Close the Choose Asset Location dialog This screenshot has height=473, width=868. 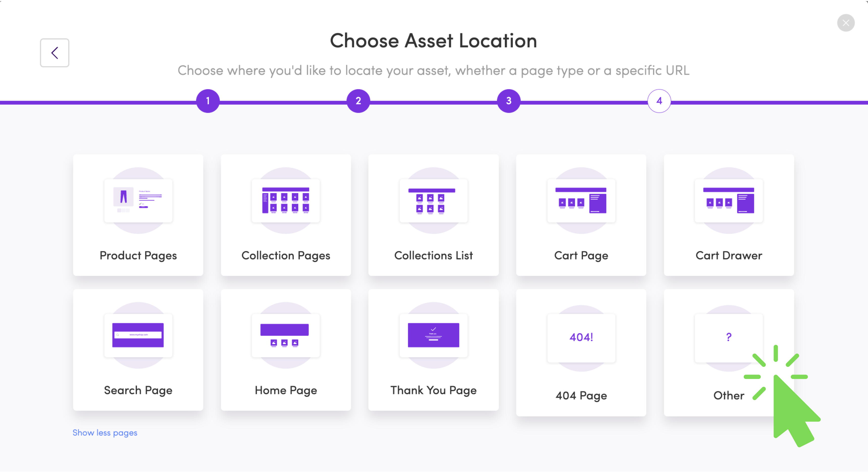(x=846, y=22)
